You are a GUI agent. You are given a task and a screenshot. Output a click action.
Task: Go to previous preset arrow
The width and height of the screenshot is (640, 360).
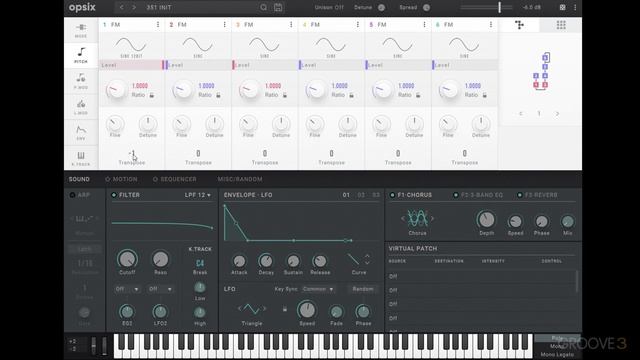(x=121, y=7)
